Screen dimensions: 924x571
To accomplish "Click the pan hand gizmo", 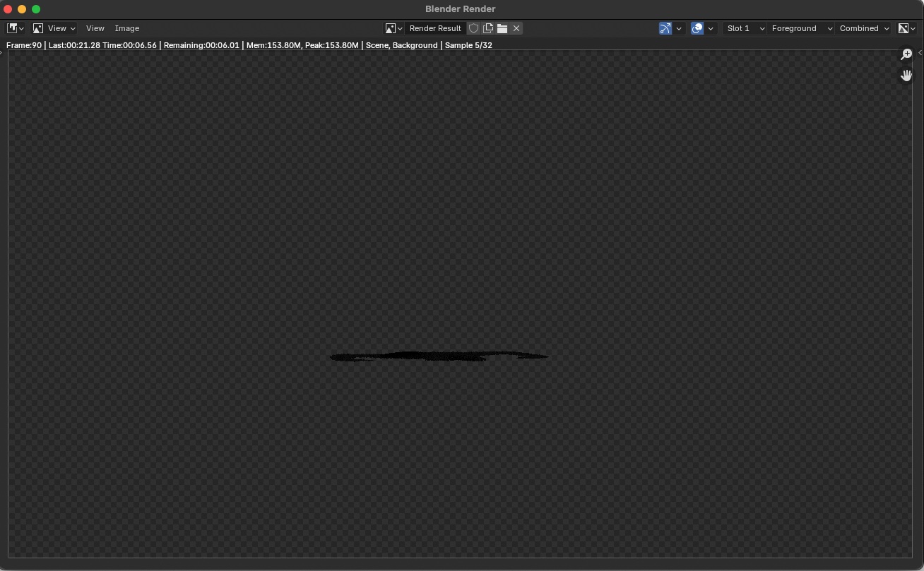I will pyautogui.click(x=906, y=75).
